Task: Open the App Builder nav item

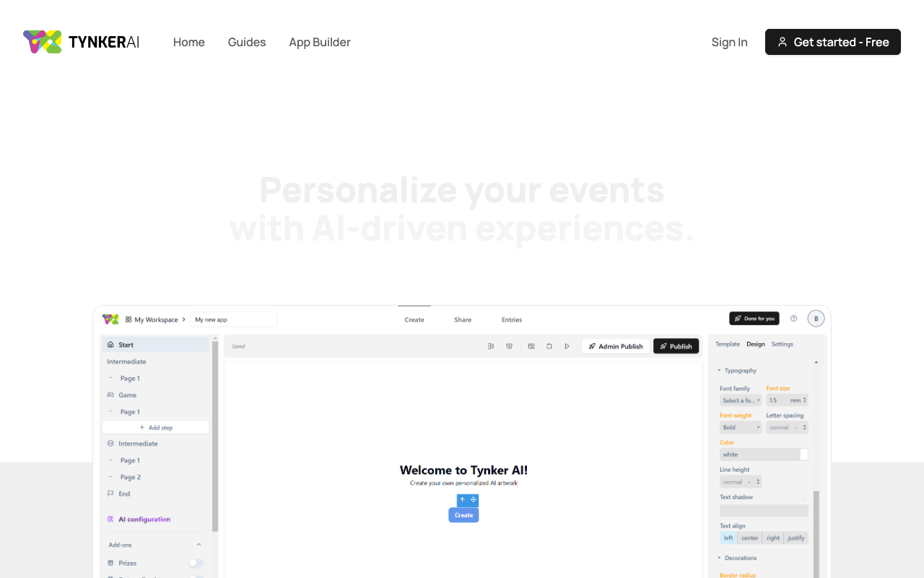Action: 320,42
